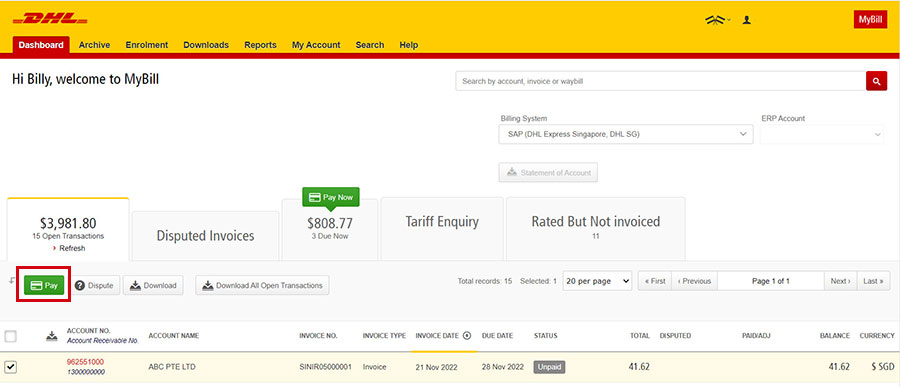This screenshot has width=900, height=387.
Task: Sort by Status column header
Action: (x=545, y=336)
